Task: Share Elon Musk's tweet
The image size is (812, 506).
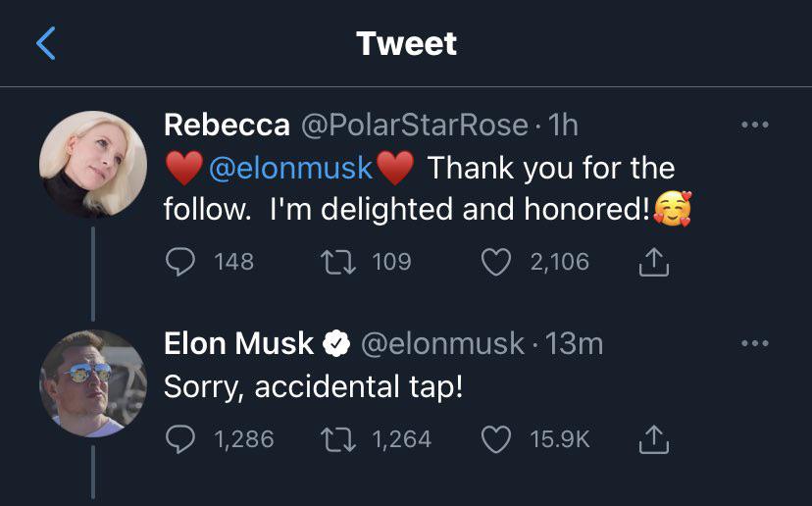Action: pyautogui.click(x=653, y=439)
